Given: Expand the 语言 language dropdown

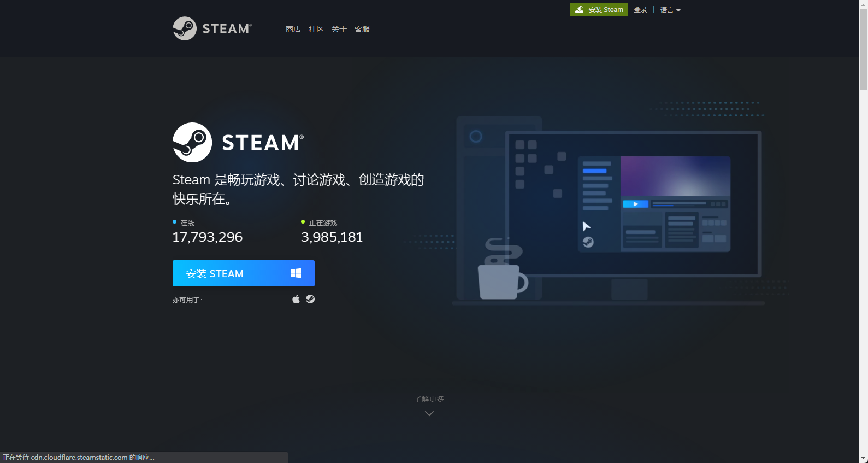Looking at the screenshot, I should pyautogui.click(x=670, y=10).
